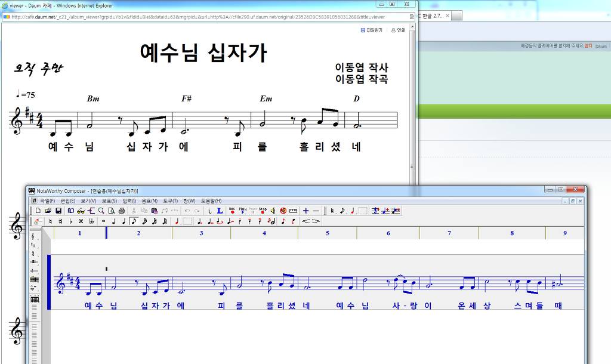The image size is (611, 364).
Task: Click measure 8 marker in the ruler
Action: (512, 233)
